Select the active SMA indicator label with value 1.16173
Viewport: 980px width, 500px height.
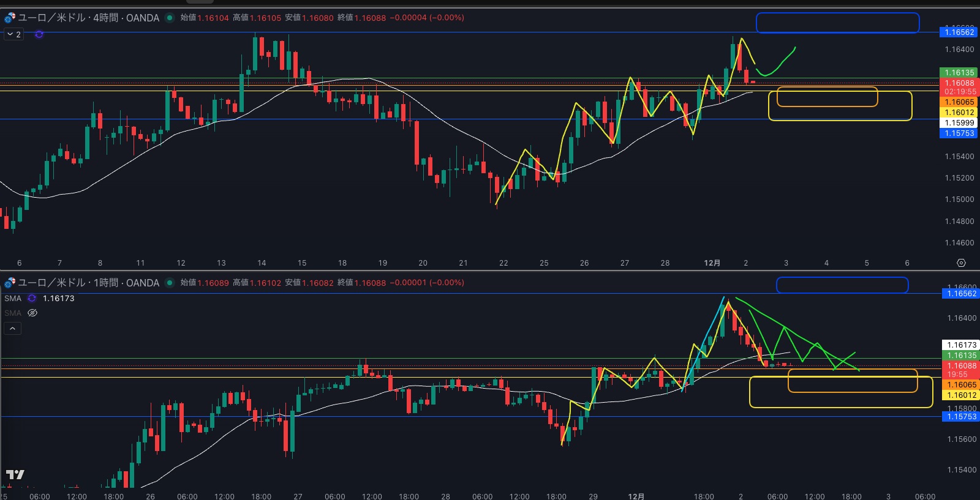click(x=13, y=298)
